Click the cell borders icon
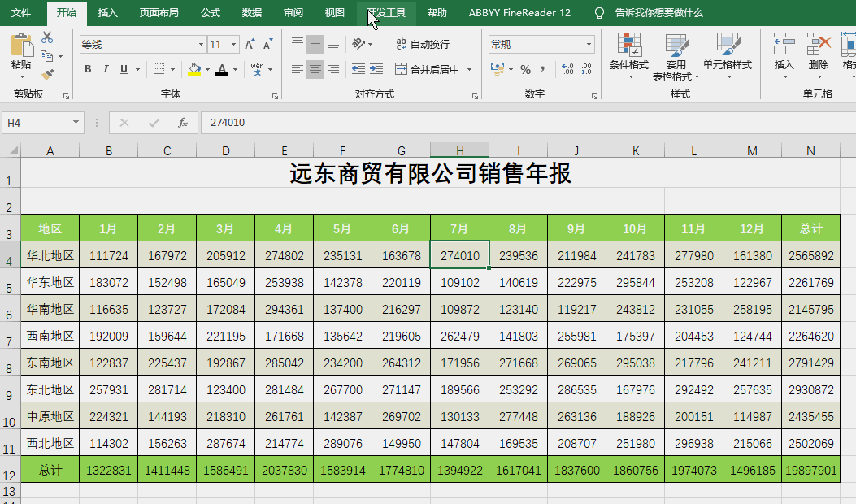The width and height of the screenshot is (856, 504). coord(159,69)
